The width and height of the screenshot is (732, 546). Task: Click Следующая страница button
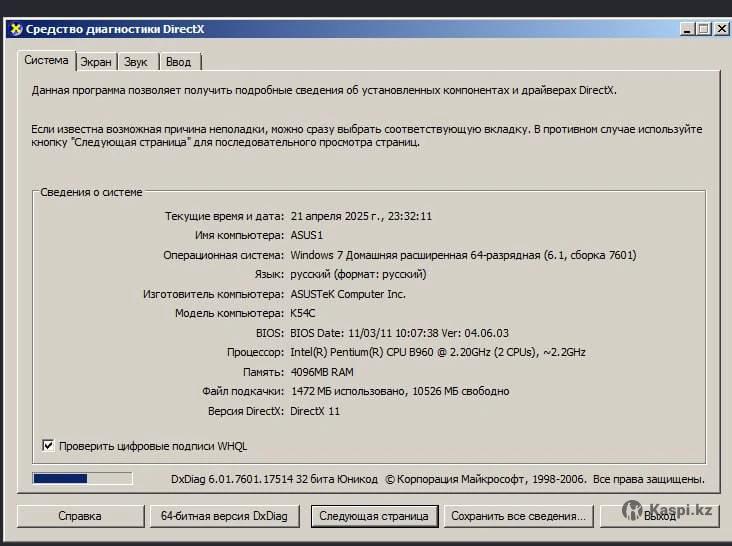[374, 516]
